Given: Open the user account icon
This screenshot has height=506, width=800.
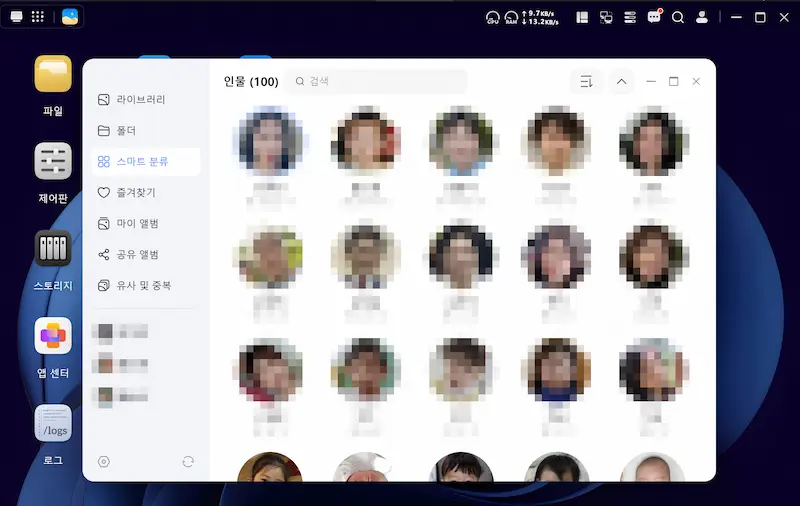Looking at the screenshot, I should pyautogui.click(x=702, y=17).
